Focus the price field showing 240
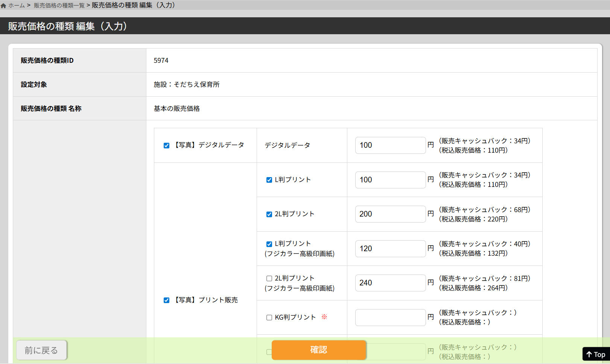 click(390, 283)
